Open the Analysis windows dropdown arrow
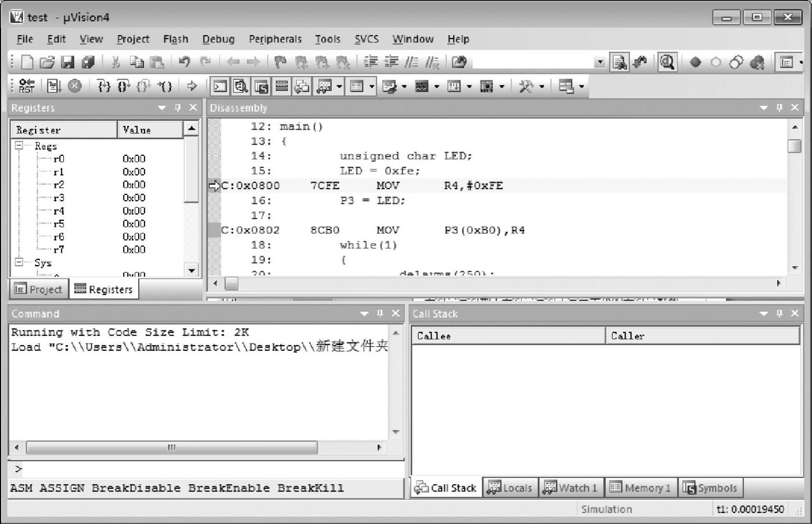The width and height of the screenshot is (812, 524). (436, 86)
